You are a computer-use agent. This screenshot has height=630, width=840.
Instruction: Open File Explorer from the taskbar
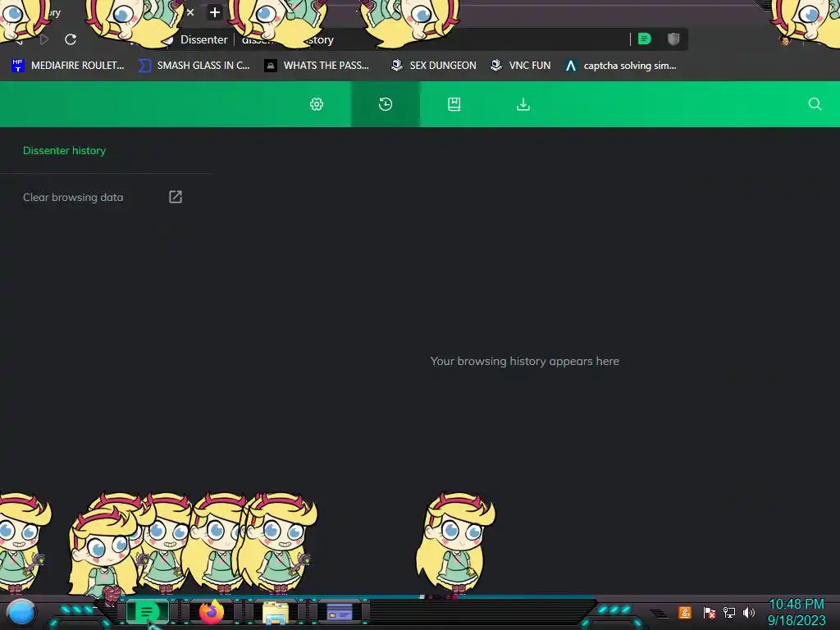tap(276, 612)
